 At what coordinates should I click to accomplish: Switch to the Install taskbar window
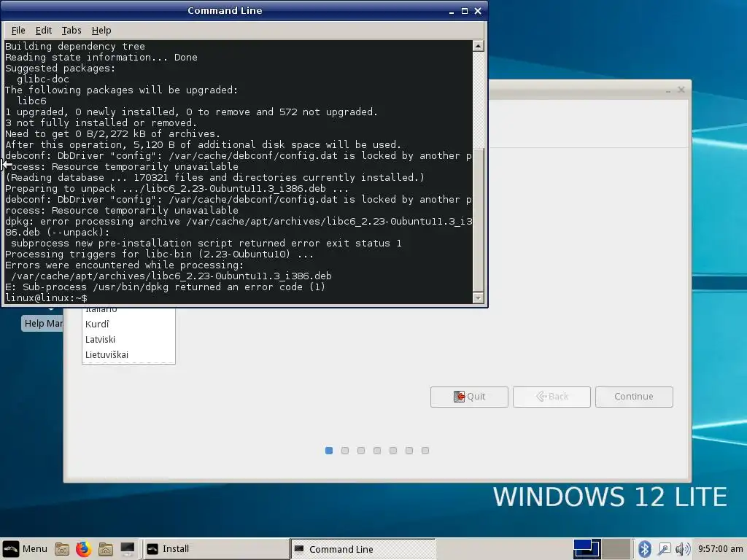coord(217,549)
